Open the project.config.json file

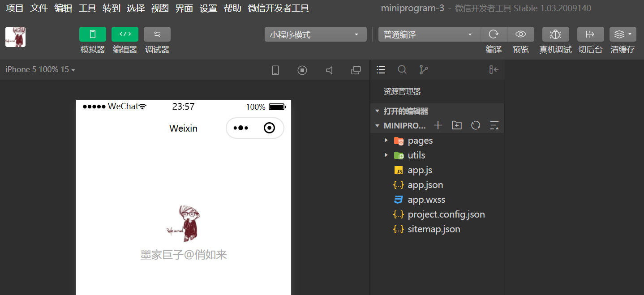pos(437,214)
